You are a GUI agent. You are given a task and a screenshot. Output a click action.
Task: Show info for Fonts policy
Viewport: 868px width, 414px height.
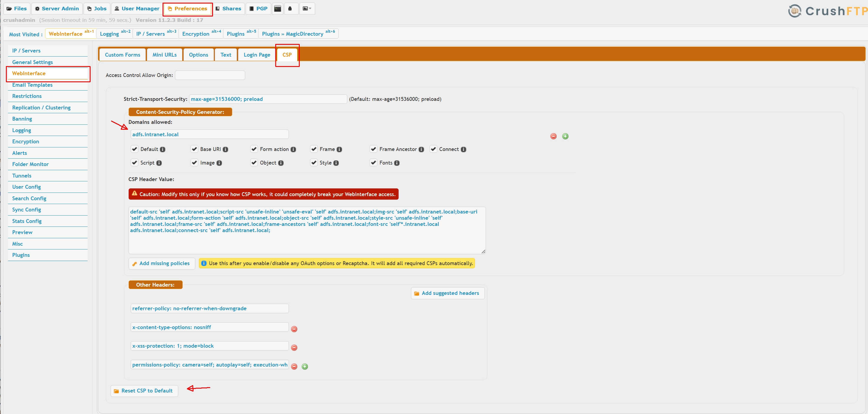[x=397, y=163]
